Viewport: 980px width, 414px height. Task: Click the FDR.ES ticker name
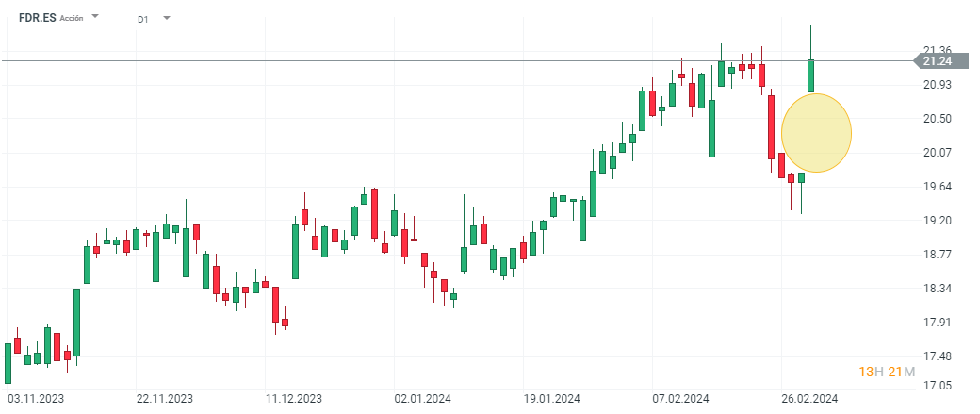38,18
